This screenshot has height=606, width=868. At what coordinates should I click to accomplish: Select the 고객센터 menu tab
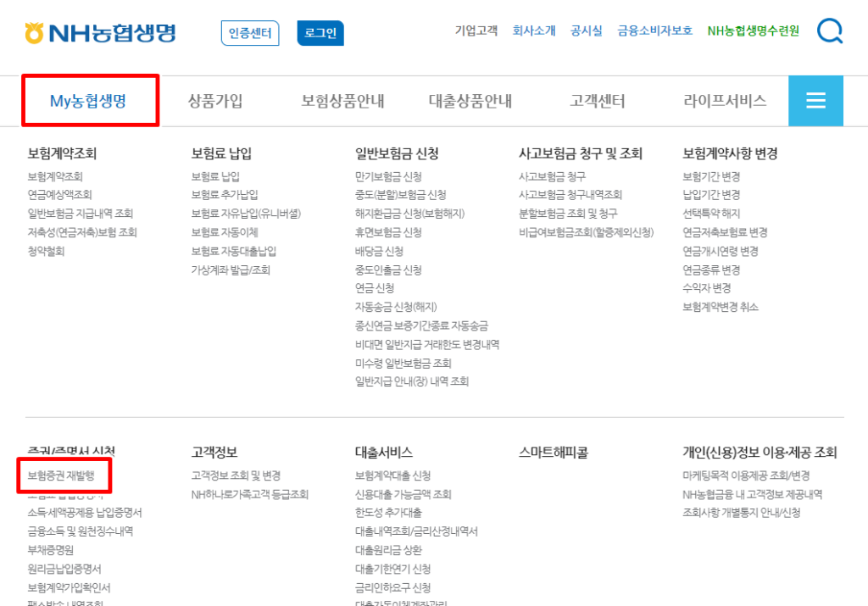(598, 101)
